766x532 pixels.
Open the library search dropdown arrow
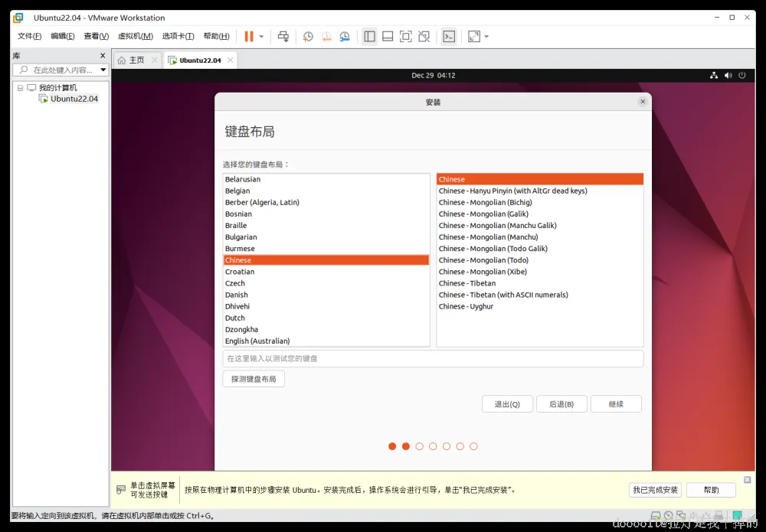[x=103, y=70]
